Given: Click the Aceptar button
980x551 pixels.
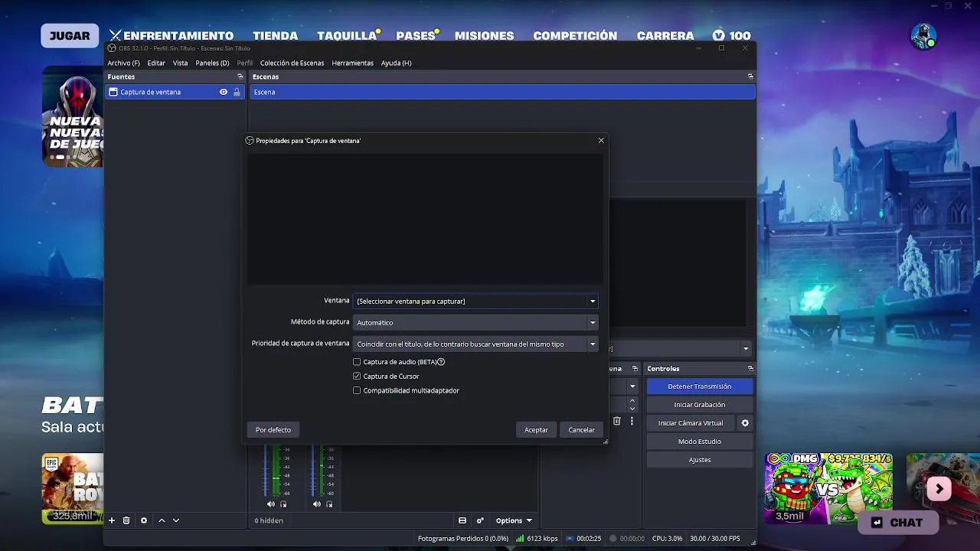Looking at the screenshot, I should click(x=536, y=429).
